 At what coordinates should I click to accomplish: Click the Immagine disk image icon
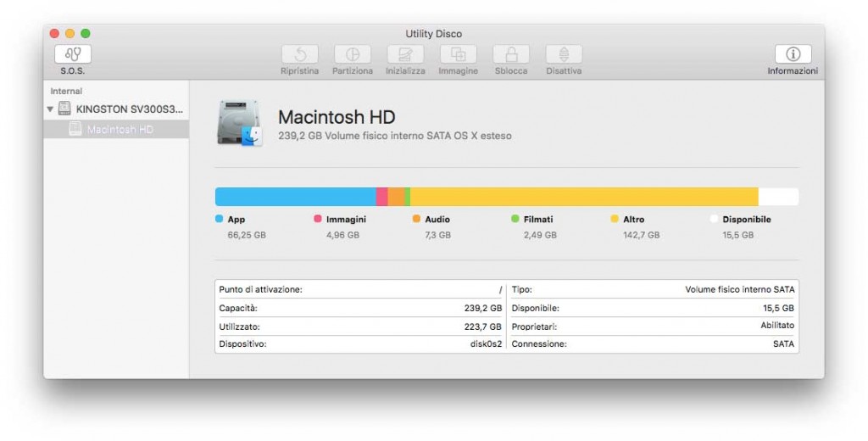coord(458,54)
